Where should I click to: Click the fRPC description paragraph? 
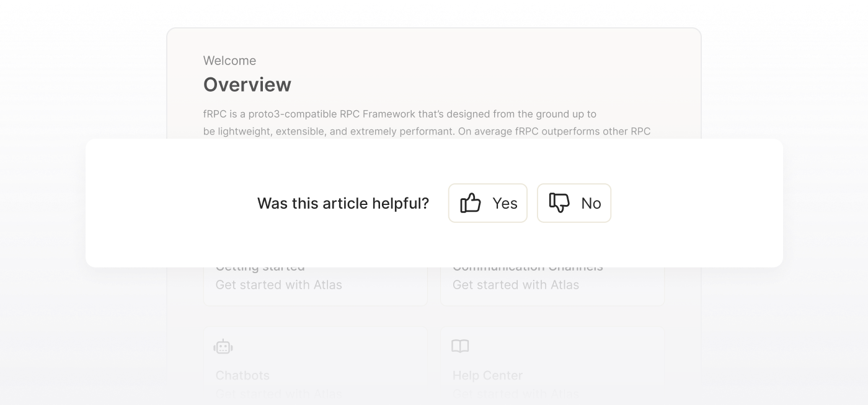coord(427,123)
